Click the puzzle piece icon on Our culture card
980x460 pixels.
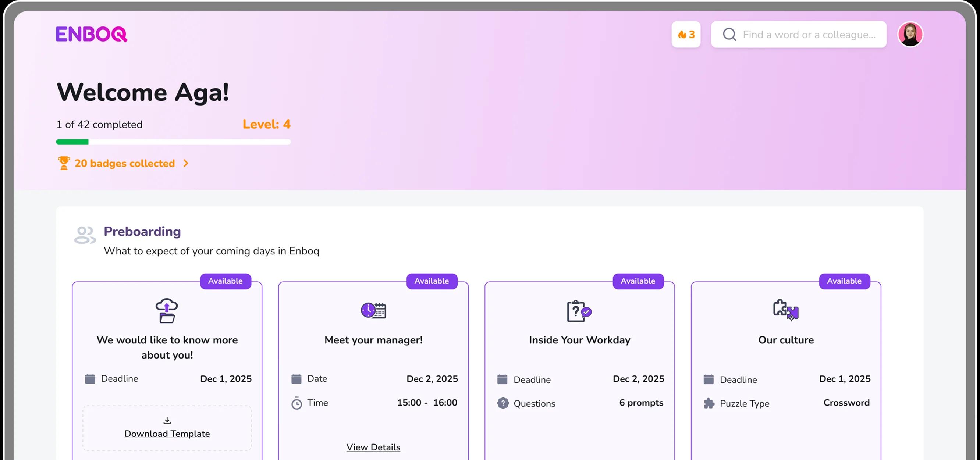(x=785, y=310)
